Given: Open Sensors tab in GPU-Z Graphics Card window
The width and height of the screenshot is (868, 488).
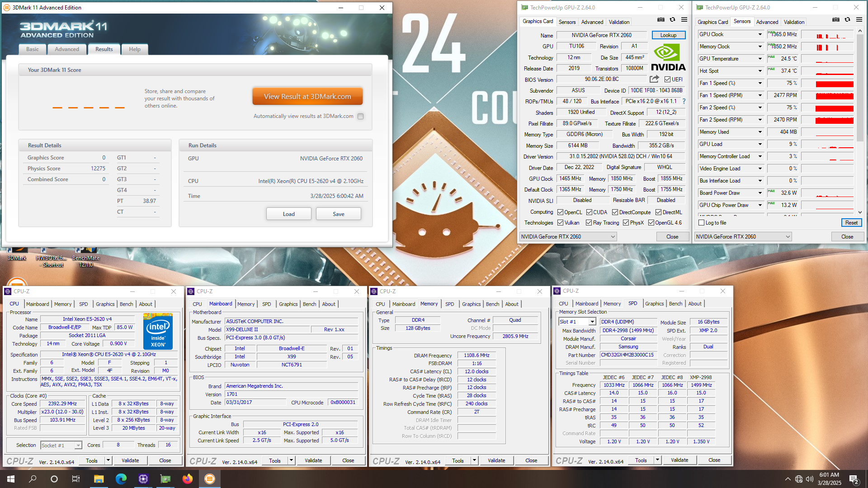Looking at the screenshot, I should (x=567, y=22).
